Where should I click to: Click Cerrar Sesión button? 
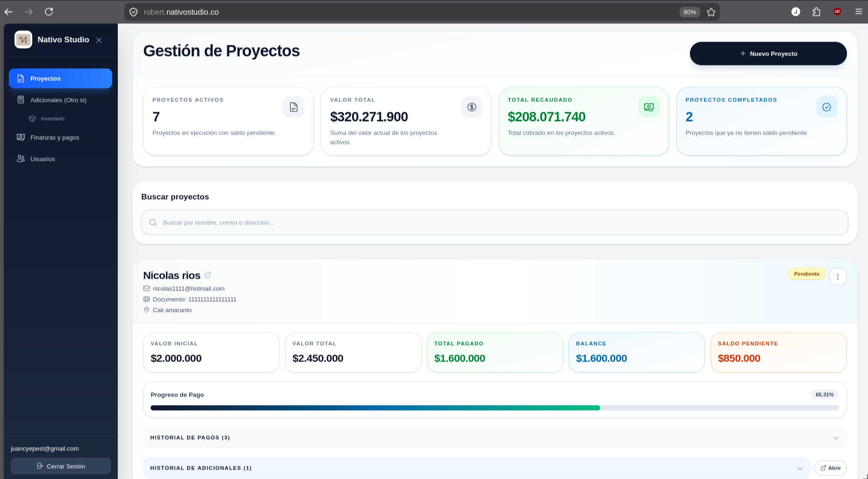point(61,466)
